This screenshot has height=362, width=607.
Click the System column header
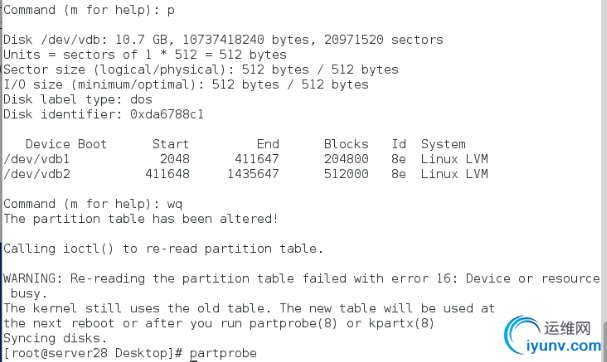pos(443,144)
